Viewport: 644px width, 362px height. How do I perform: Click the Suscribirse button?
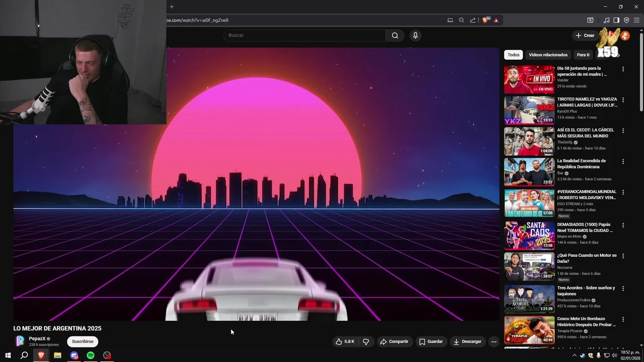[x=83, y=341]
